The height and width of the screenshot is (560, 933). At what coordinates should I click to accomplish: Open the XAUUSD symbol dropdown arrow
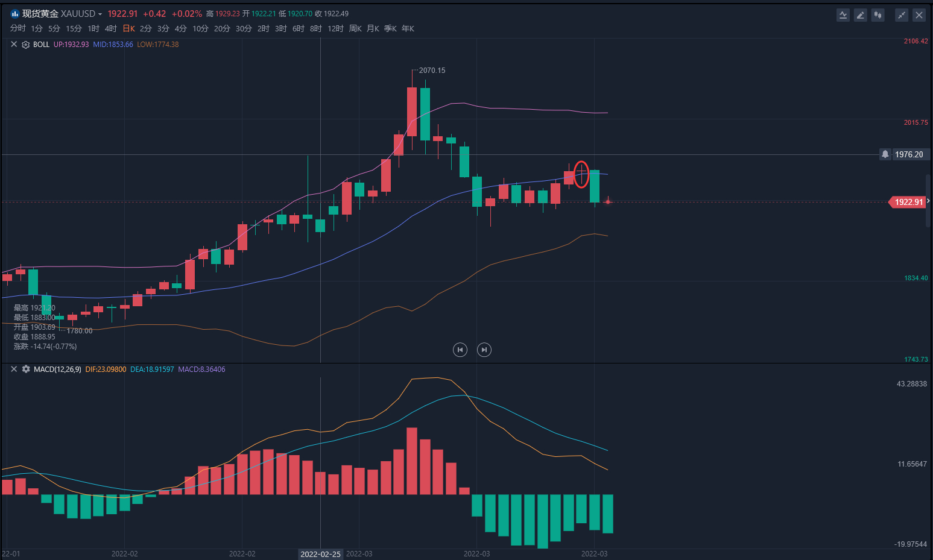[100, 14]
